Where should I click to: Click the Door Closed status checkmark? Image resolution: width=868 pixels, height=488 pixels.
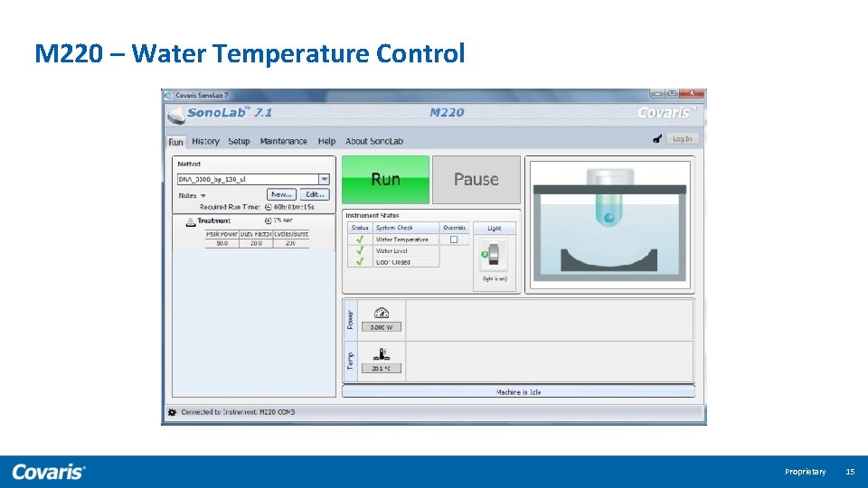click(360, 262)
